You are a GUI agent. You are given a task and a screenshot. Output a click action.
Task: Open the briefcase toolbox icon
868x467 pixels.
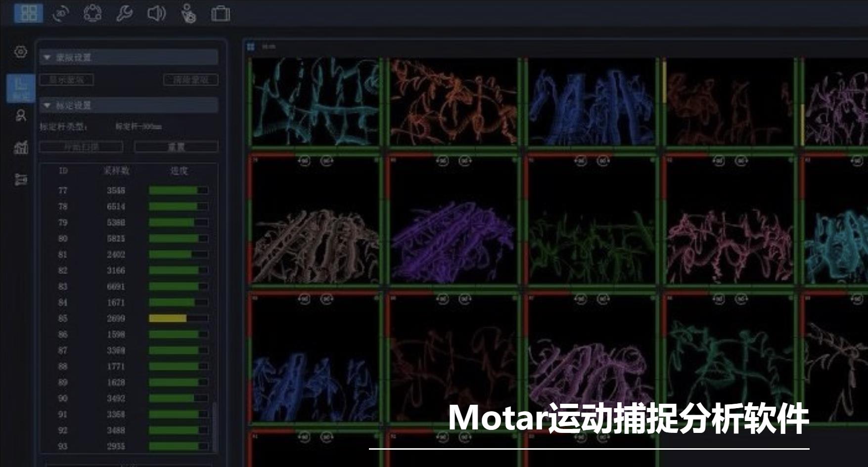tap(220, 13)
